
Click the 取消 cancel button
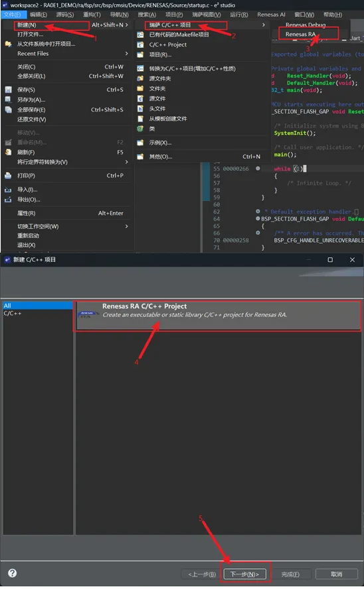tap(336, 574)
